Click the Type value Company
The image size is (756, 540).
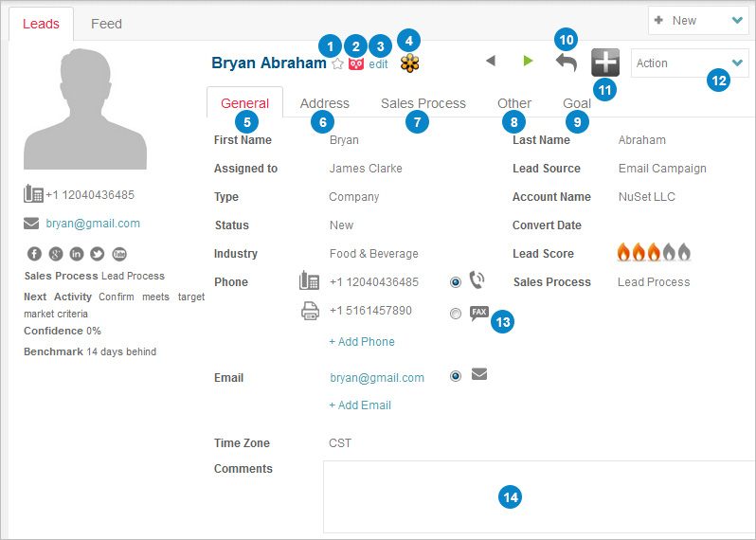354,197
